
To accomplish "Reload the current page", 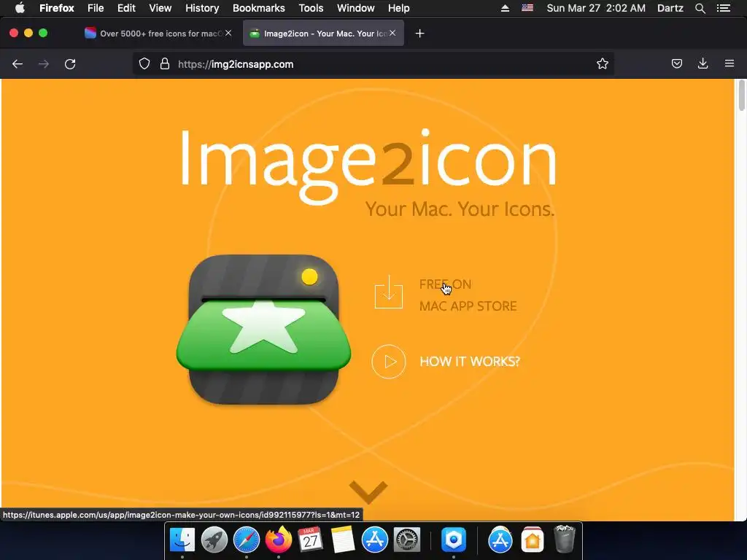I will click(x=70, y=64).
